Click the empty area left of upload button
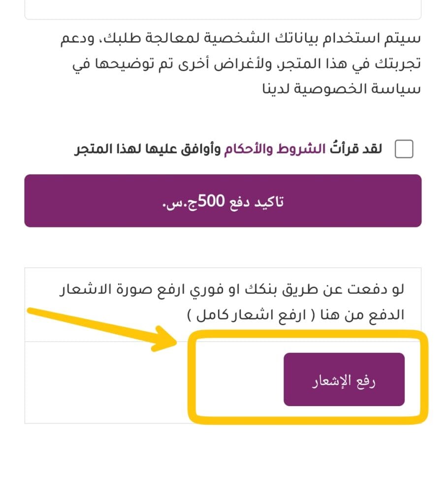Screen dimensions: 446x504 [x=106, y=382]
